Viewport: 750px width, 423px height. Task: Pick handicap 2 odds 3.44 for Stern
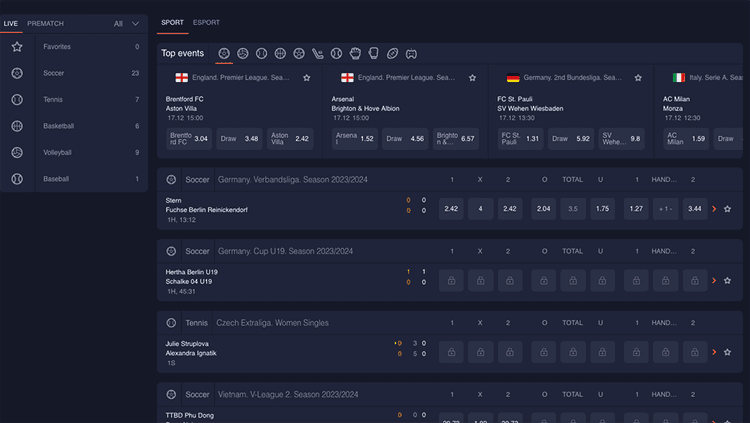(x=695, y=209)
